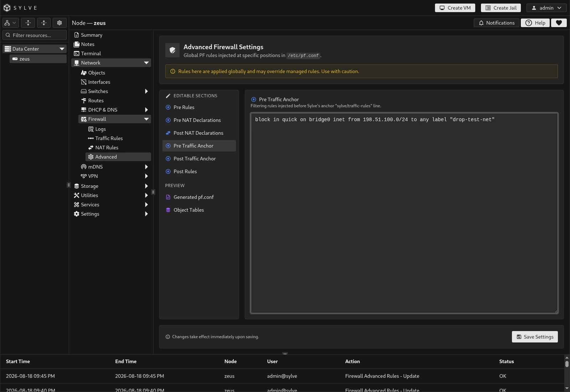This screenshot has width=570, height=392.
Task: Collapse the Data Center tree node
Action: tap(62, 49)
